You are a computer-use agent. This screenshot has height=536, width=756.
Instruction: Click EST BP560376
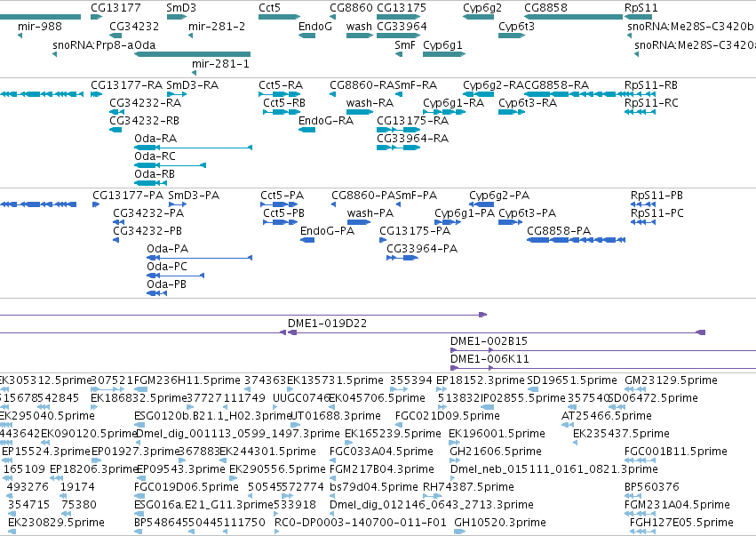click(652, 487)
